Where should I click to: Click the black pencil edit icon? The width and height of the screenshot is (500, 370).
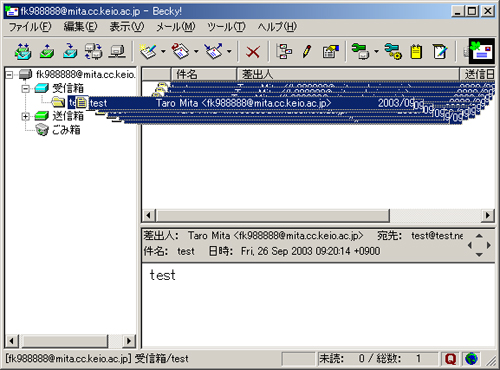[x=307, y=52]
